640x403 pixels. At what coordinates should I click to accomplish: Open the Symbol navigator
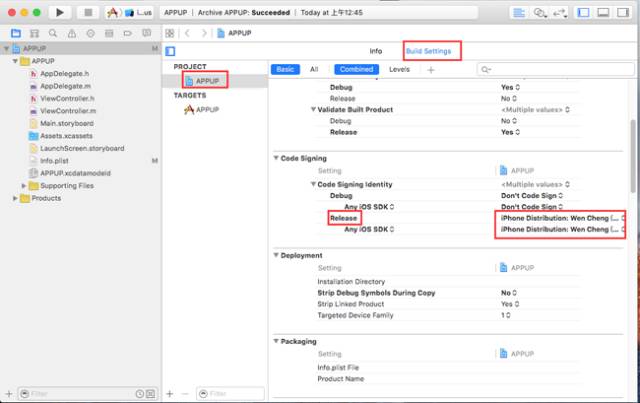coord(35,33)
